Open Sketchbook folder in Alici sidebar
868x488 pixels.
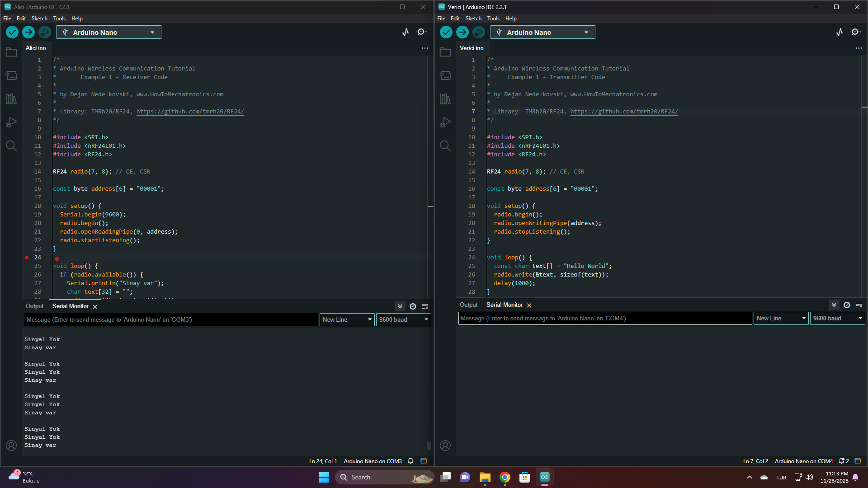tap(11, 52)
